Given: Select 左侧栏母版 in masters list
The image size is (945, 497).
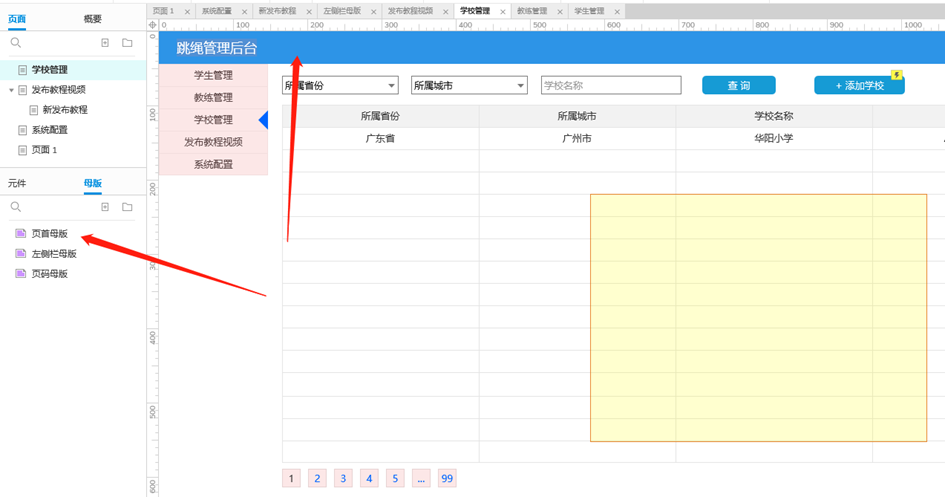Looking at the screenshot, I should [x=54, y=254].
